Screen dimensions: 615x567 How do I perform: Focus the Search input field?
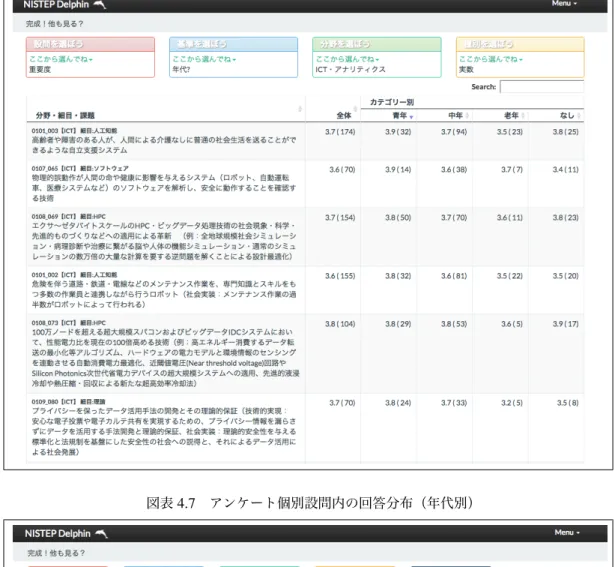[542, 87]
